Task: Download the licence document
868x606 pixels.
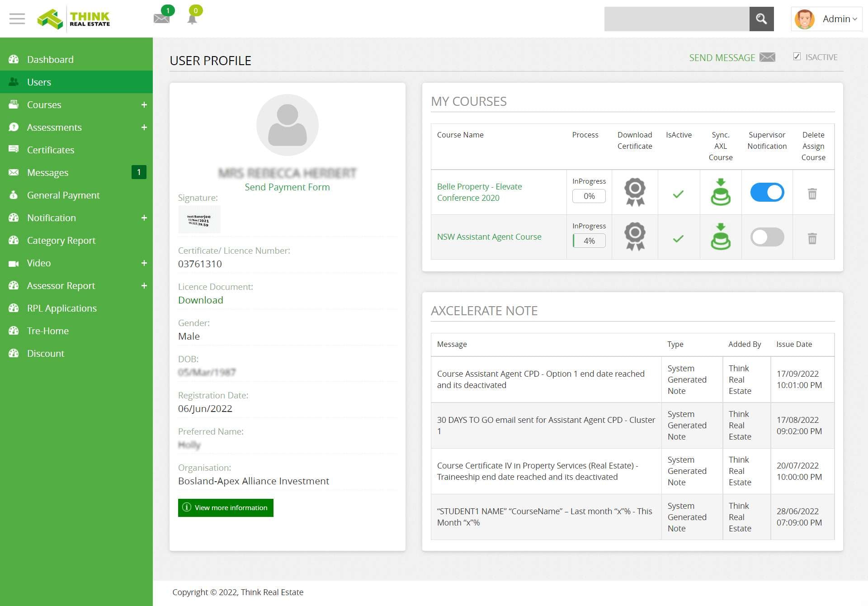Action: [x=200, y=300]
